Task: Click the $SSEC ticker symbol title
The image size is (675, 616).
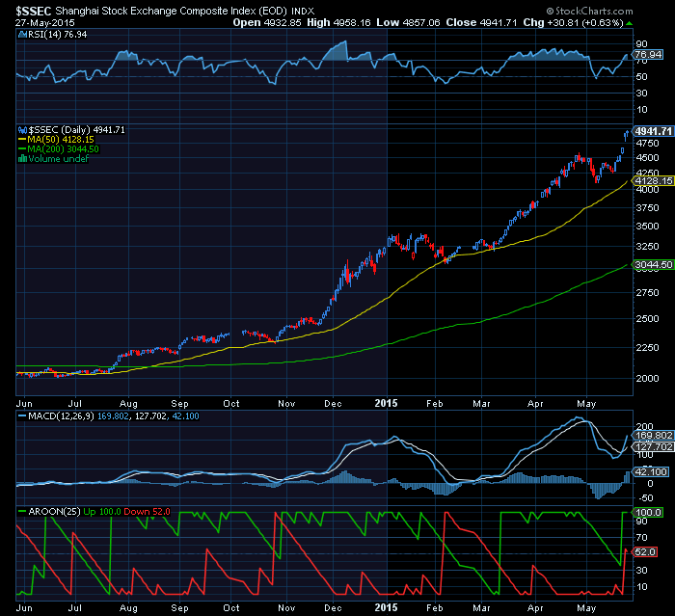Action: point(34,11)
